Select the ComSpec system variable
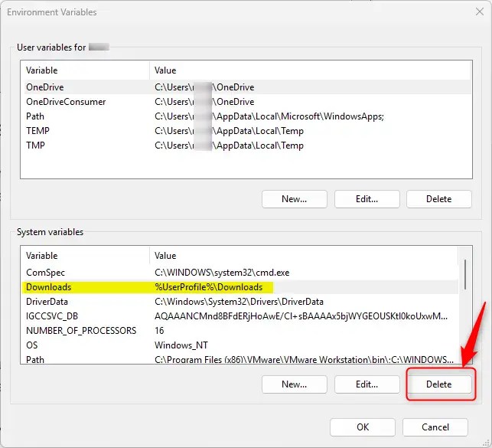This screenshot has height=448, width=492. [46, 272]
